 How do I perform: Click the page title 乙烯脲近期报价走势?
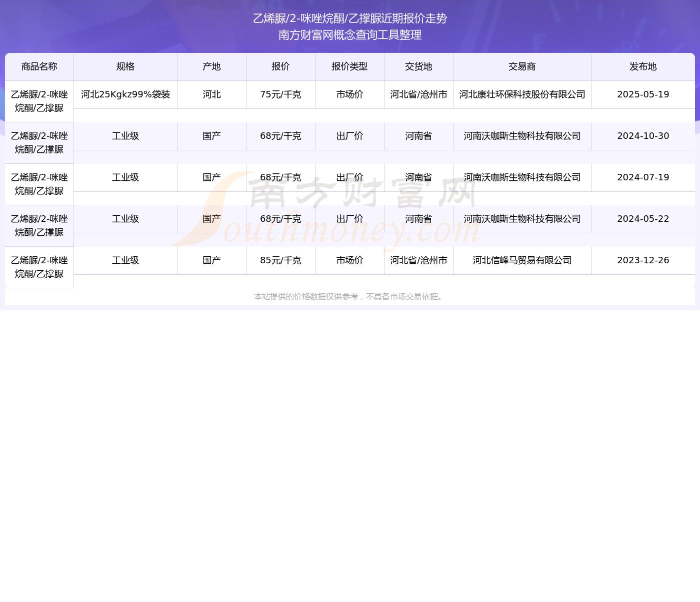(350, 18)
